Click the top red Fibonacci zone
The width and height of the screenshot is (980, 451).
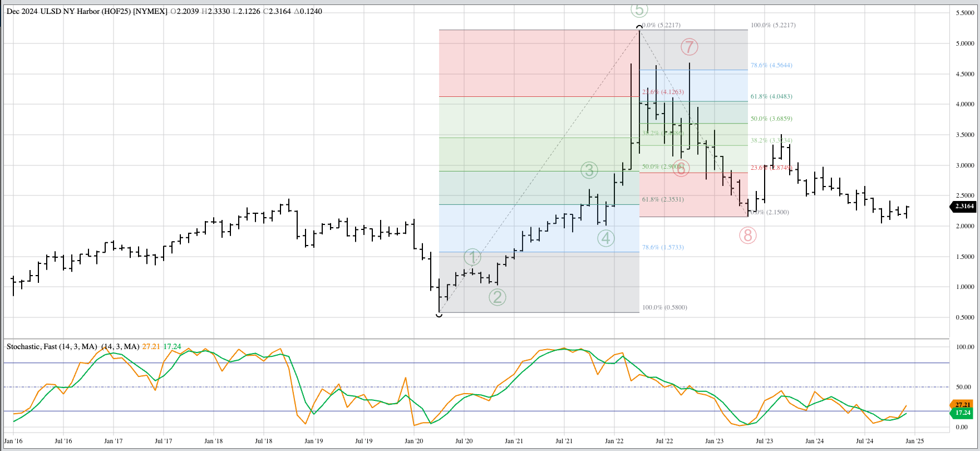tap(538, 63)
